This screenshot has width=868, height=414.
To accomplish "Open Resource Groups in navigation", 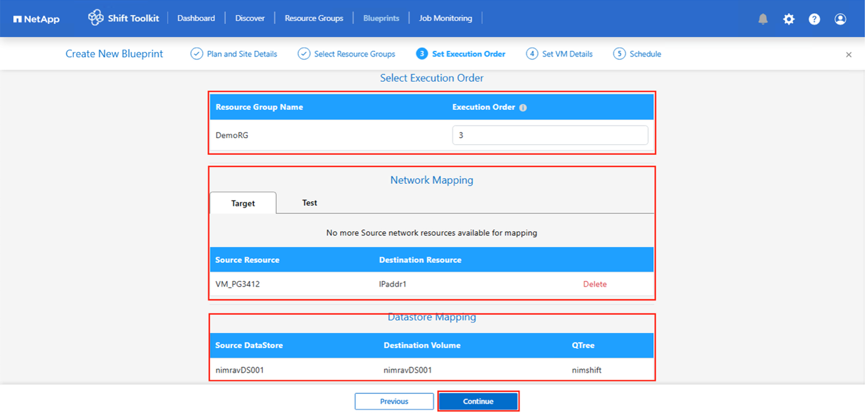I will pos(314,18).
